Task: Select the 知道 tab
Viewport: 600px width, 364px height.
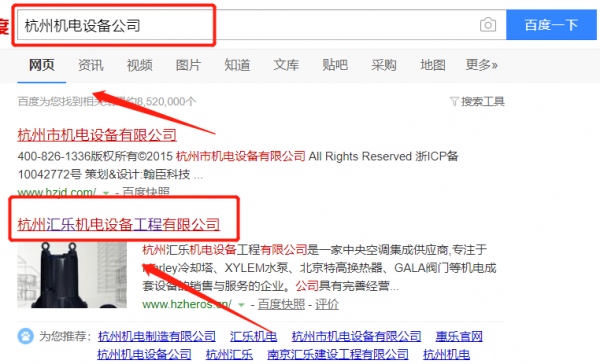Action: (x=237, y=65)
